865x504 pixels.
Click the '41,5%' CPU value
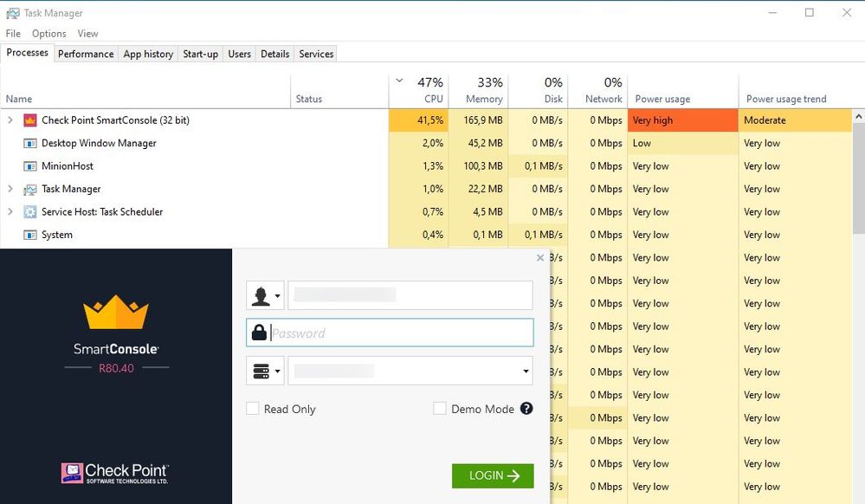[430, 120]
